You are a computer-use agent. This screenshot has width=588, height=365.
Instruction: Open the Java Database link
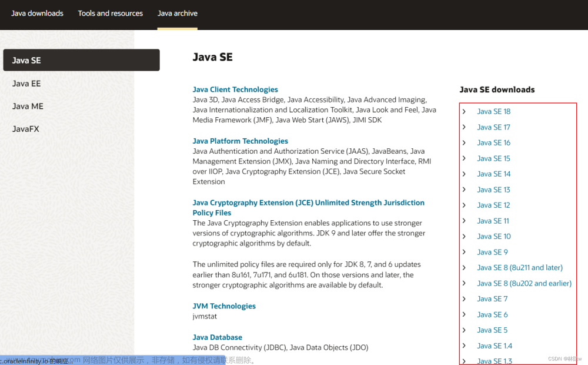[x=217, y=337]
